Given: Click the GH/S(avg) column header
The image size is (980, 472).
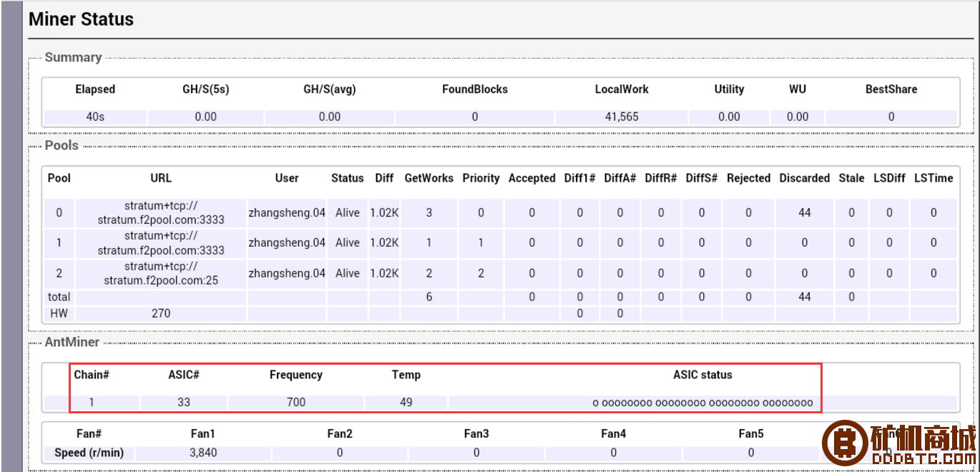Looking at the screenshot, I should tap(330, 89).
